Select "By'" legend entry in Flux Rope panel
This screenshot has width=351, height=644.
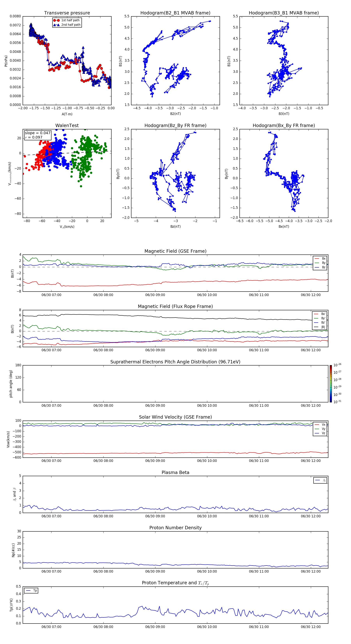(320, 318)
